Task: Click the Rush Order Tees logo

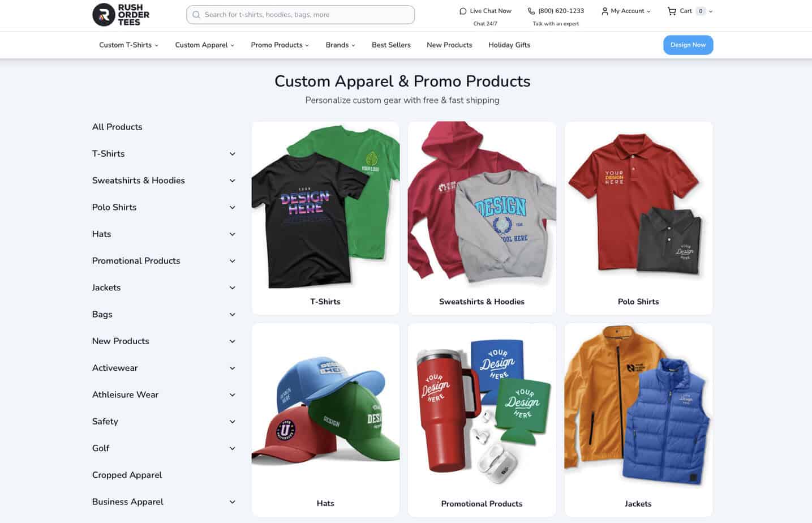Action: click(x=121, y=15)
